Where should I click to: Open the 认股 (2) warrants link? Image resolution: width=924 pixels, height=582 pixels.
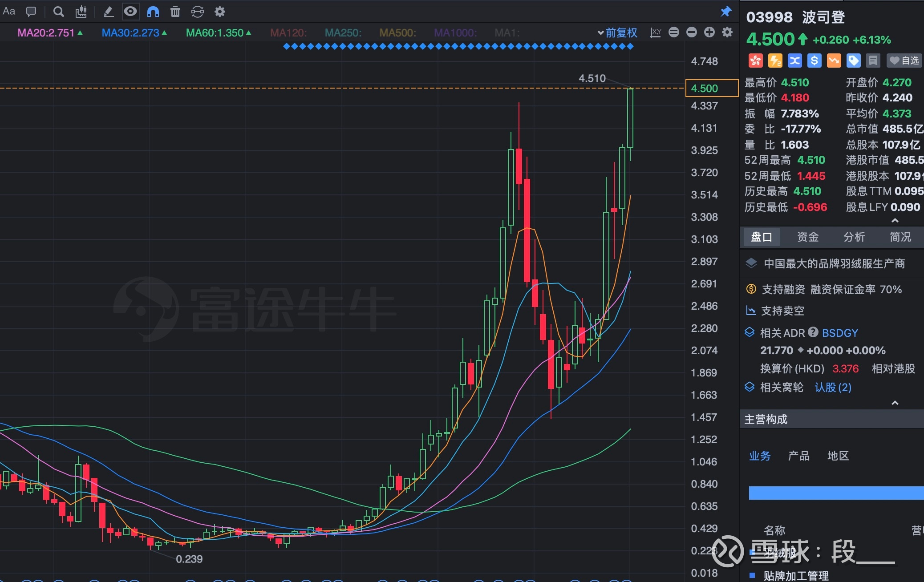tap(833, 387)
